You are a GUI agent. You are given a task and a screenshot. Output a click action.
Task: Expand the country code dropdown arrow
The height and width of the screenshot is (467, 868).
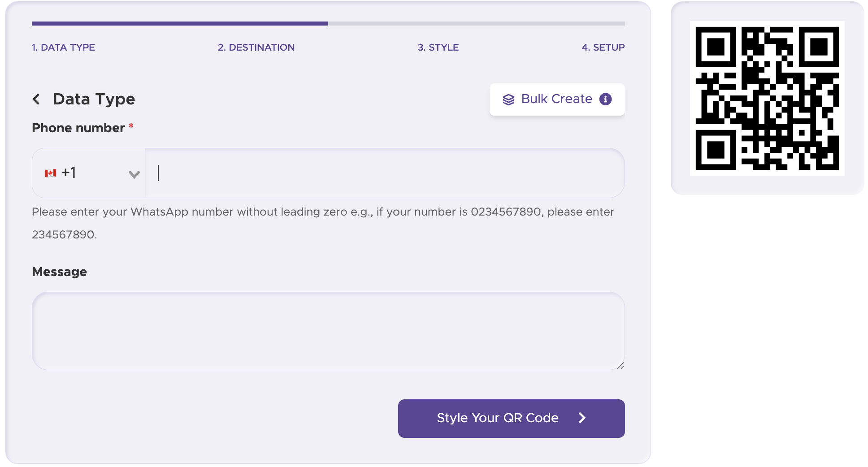click(x=134, y=174)
